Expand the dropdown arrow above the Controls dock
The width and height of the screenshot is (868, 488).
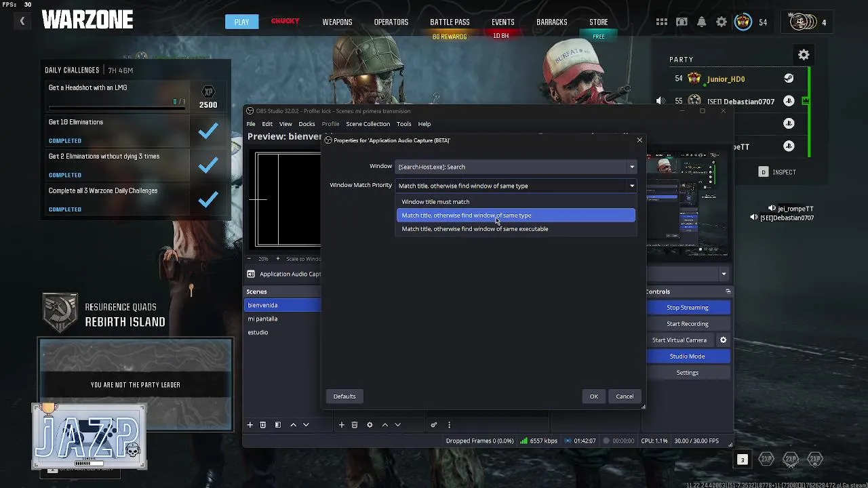click(x=724, y=274)
